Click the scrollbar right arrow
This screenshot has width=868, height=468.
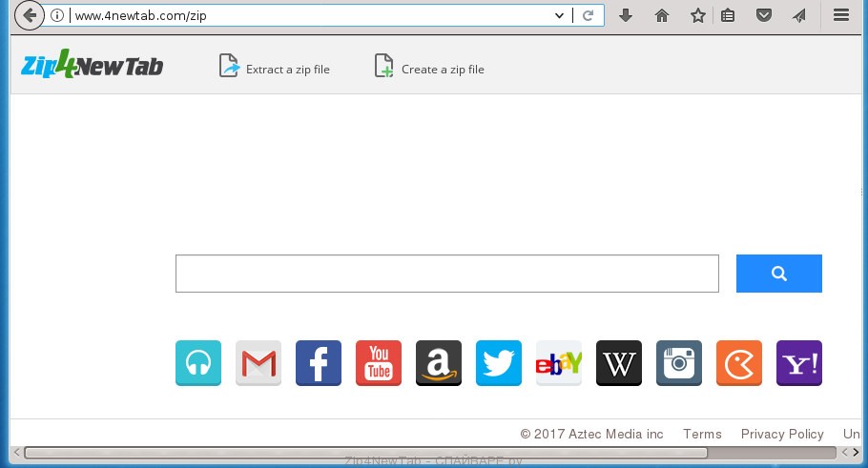856,453
